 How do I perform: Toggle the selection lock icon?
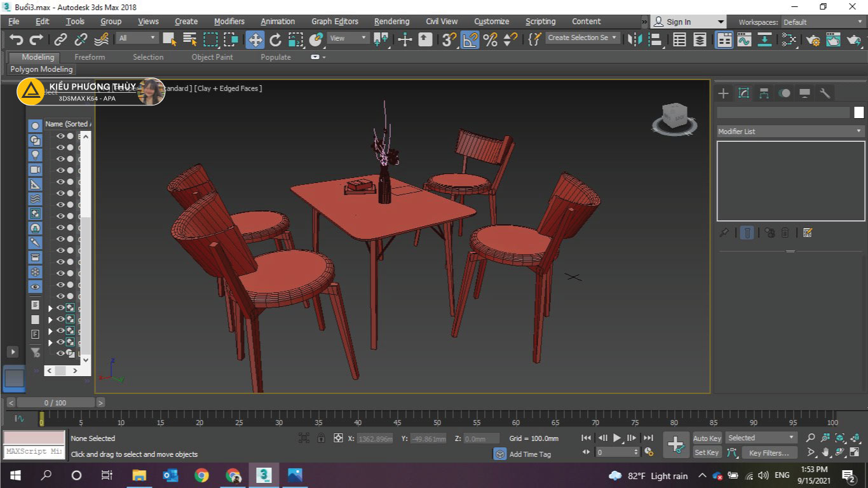(322, 438)
